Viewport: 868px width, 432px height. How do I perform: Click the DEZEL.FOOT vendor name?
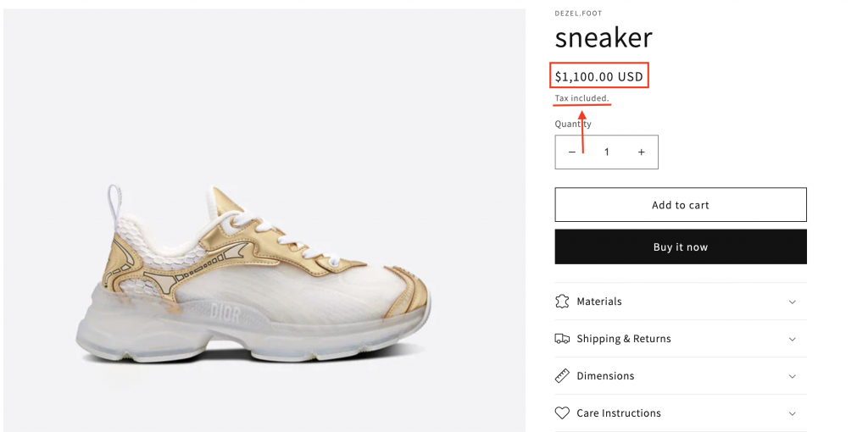[x=579, y=14]
